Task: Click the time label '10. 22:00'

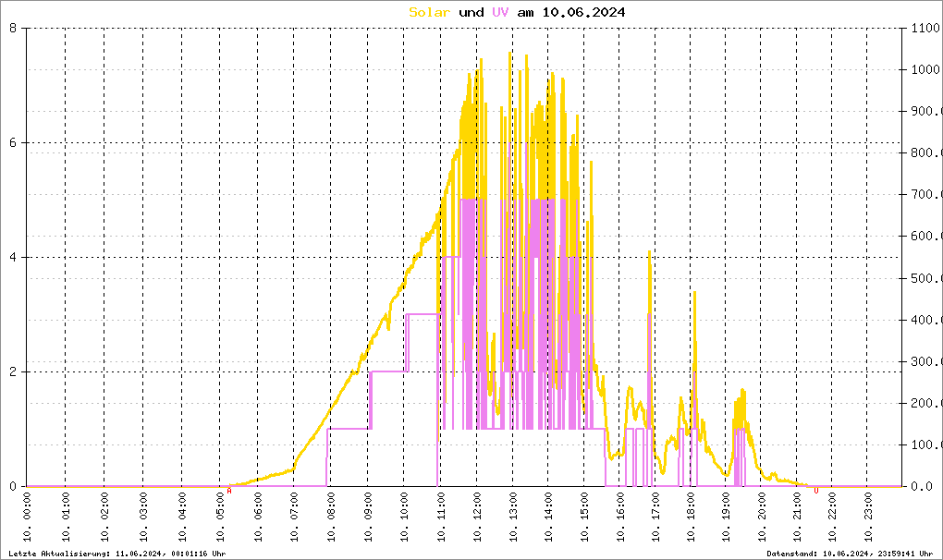Action: click(x=832, y=517)
